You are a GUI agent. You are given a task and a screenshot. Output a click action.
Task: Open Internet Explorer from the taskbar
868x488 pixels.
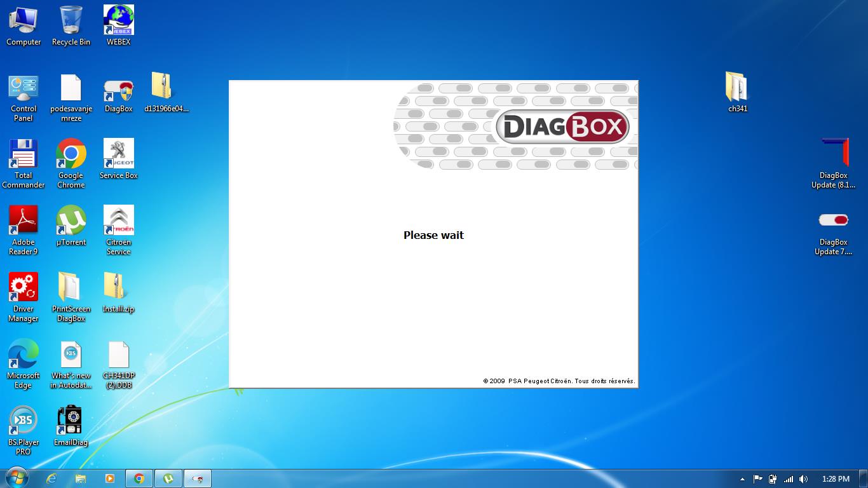[51, 478]
